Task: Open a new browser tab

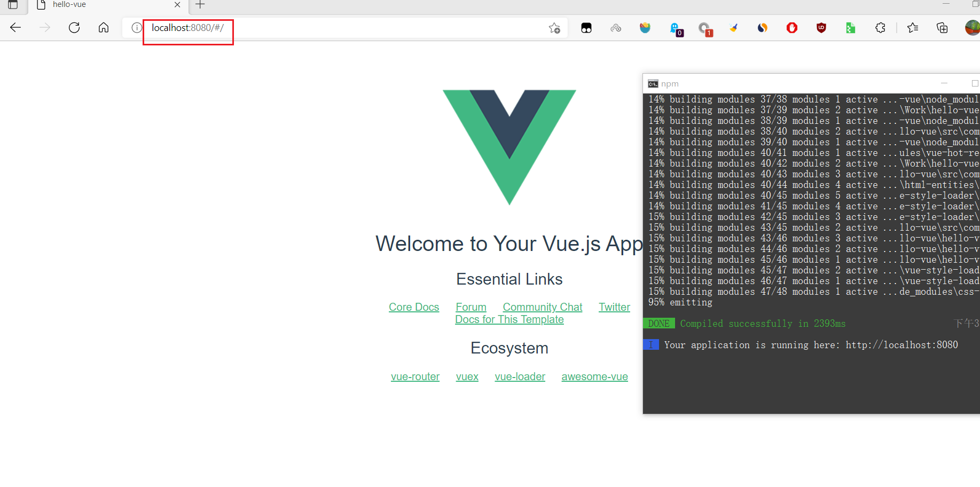Action: pyautogui.click(x=200, y=5)
